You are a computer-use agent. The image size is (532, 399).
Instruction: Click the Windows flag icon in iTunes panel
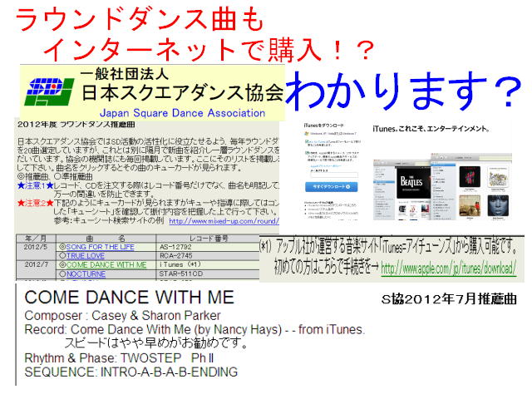[x=307, y=133]
